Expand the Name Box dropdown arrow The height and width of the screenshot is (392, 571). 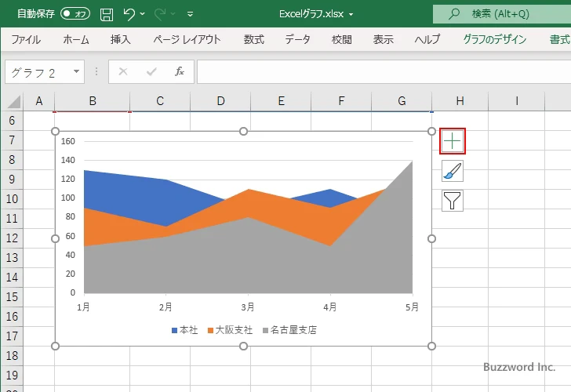pos(77,71)
